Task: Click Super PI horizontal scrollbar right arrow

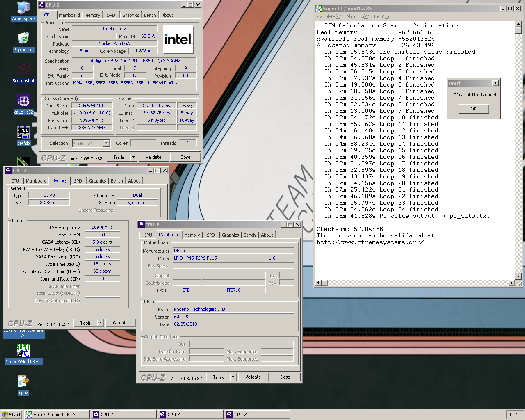Action: [x=511, y=283]
